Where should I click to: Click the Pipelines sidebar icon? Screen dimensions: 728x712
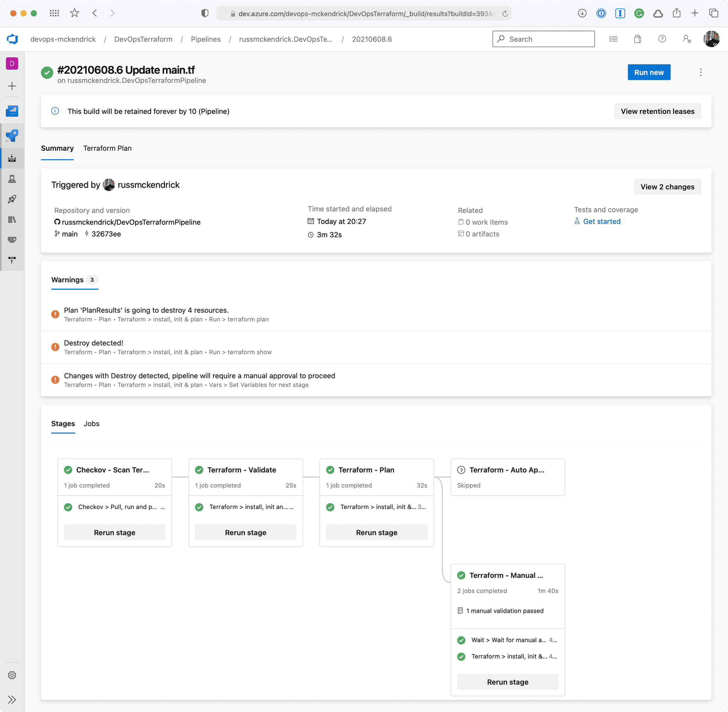[x=12, y=158]
